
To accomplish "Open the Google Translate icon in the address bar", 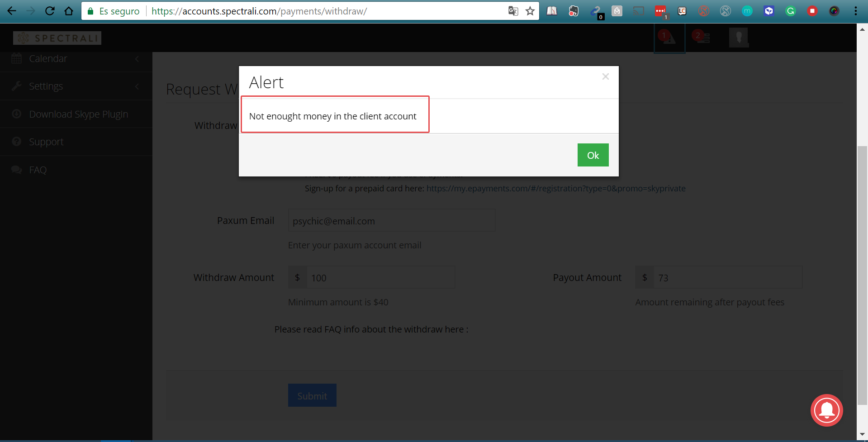I will [513, 11].
